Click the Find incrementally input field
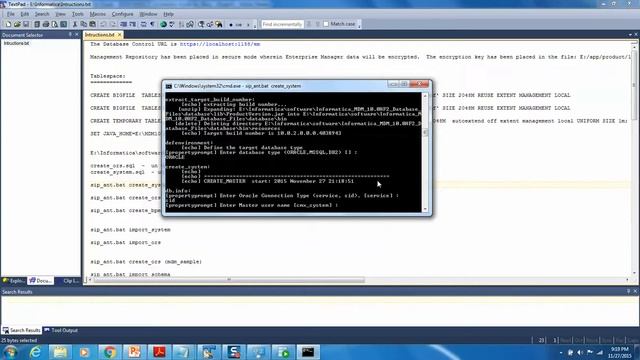The width and height of the screenshot is (640, 360). tap(282, 24)
